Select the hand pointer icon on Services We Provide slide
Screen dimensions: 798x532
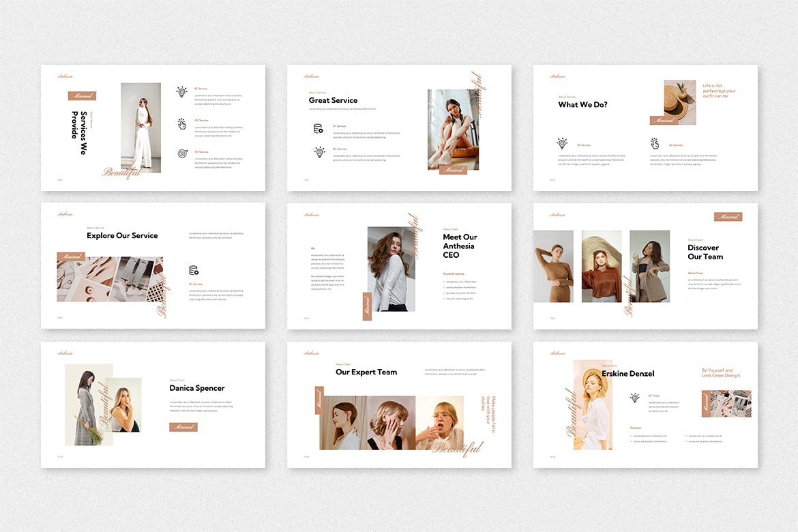(181, 123)
